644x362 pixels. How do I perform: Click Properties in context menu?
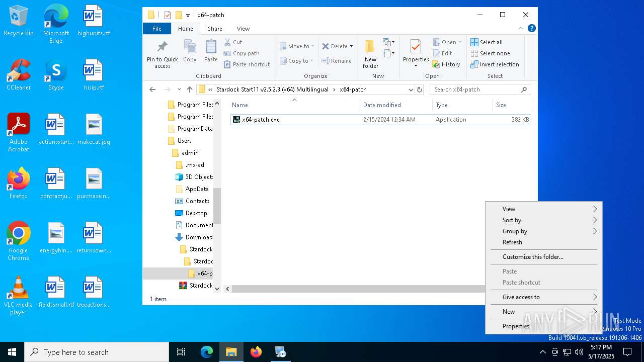click(x=544, y=326)
